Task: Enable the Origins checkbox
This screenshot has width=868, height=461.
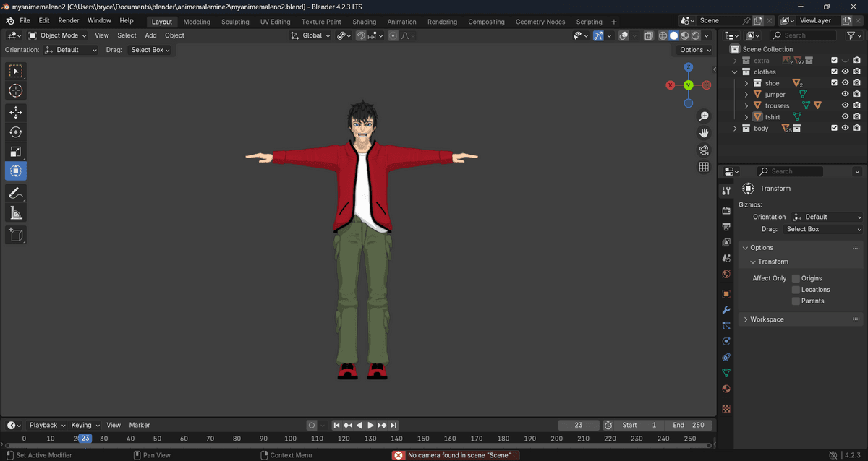Action: (x=796, y=278)
